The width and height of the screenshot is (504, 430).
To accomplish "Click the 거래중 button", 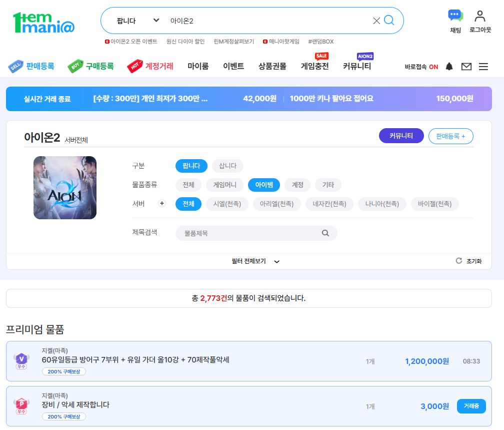I will point(471,406).
